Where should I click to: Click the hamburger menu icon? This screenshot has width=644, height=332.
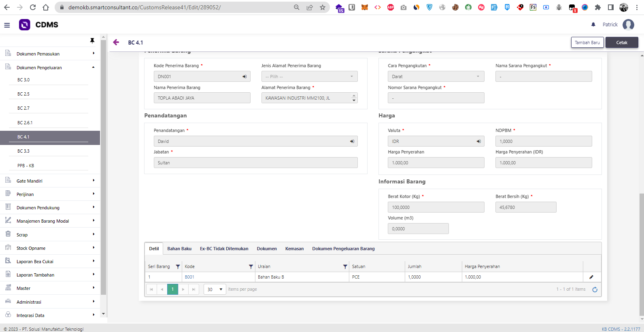coord(7,25)
